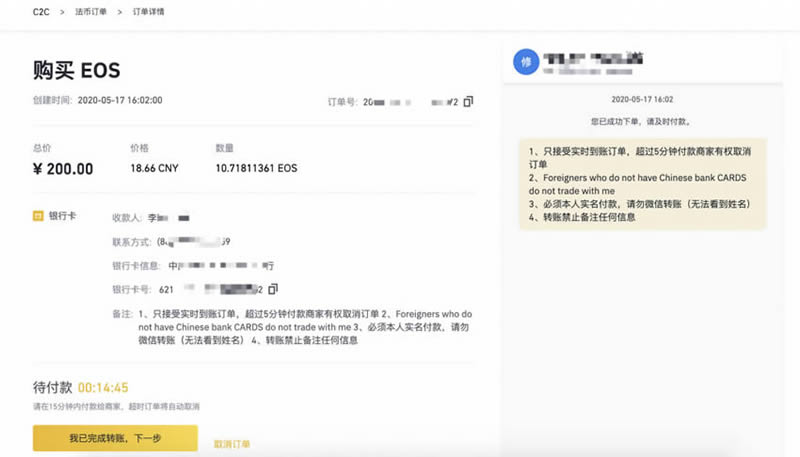Screen dimensions: 800x457
Task: Click the yellow merchant rules message bubble
Action: point(642,183)
